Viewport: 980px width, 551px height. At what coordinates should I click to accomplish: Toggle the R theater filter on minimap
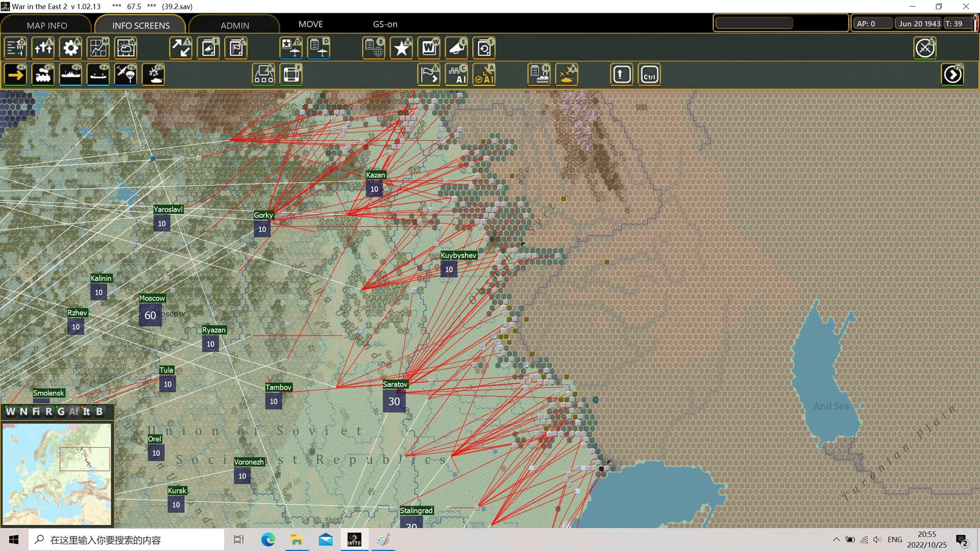coord(48,412)
